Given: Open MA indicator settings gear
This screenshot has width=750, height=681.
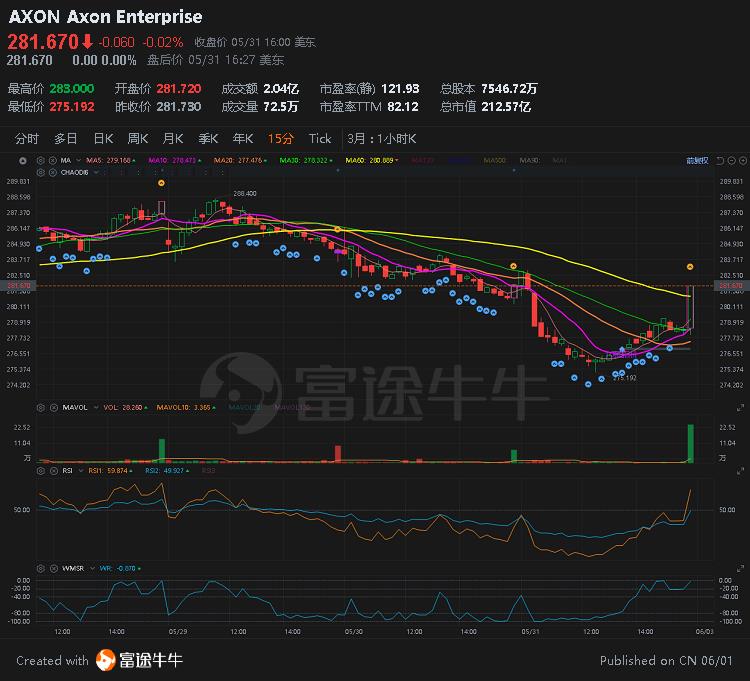Looking at the screenshot, I should [x=41, y=161].
